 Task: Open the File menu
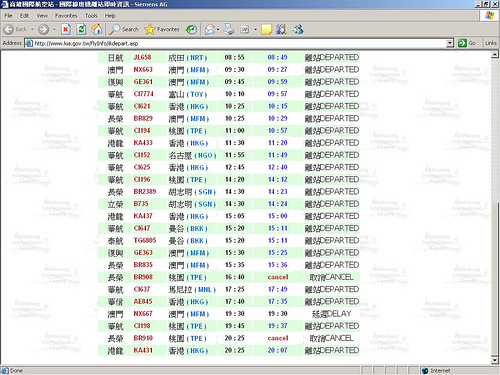pos(8,16)
